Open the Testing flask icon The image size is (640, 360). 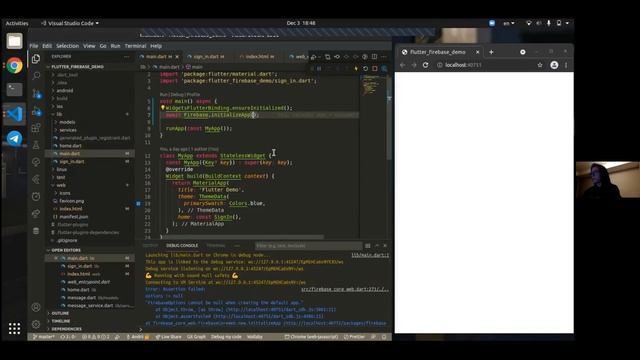[36, 145]
